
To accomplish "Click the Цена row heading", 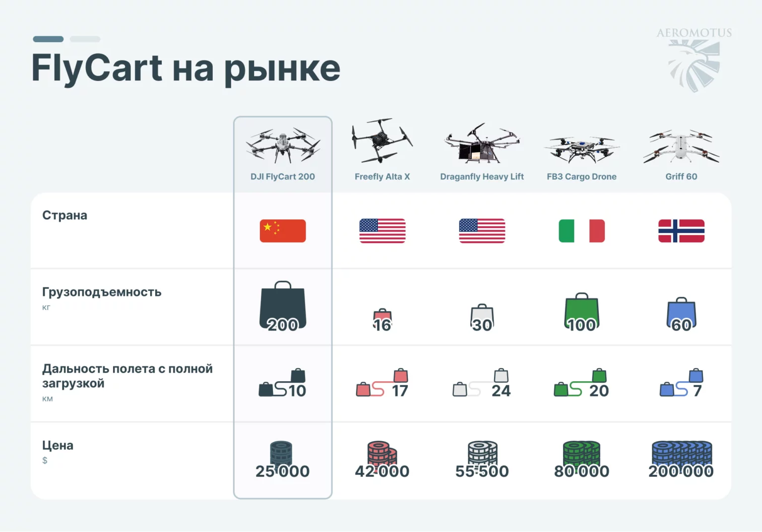I will [58, 445].
